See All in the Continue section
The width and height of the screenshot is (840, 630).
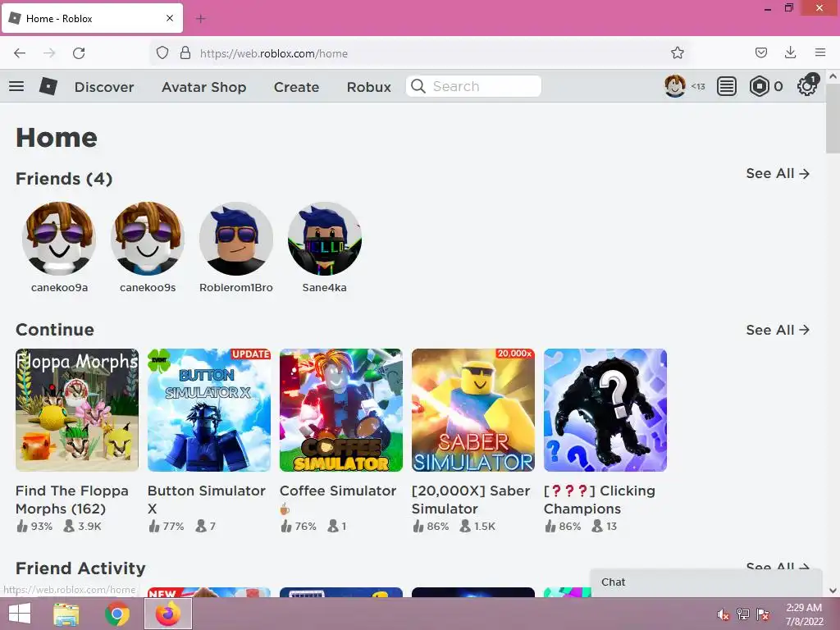[778, 330]
